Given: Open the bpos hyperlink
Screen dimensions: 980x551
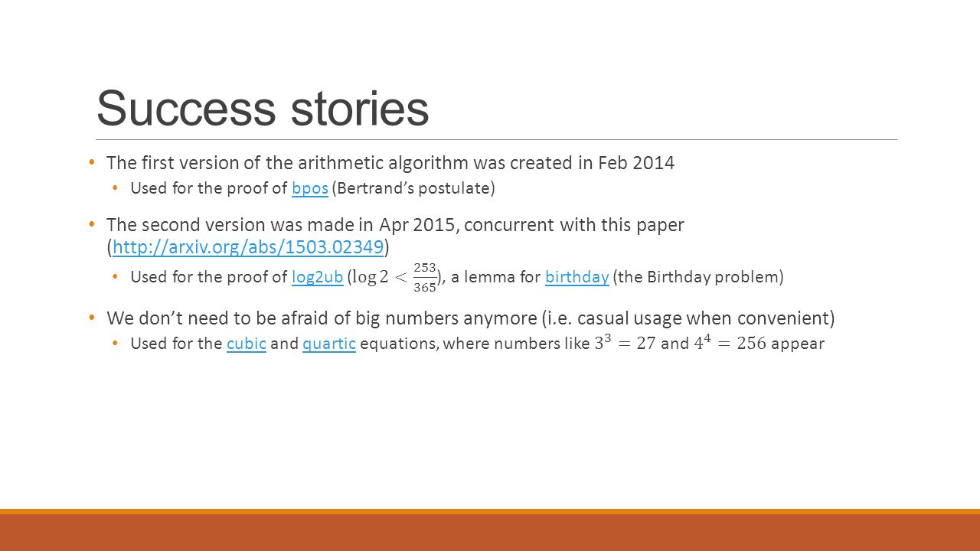Looking at the screenshot, I should pos(310,188).
